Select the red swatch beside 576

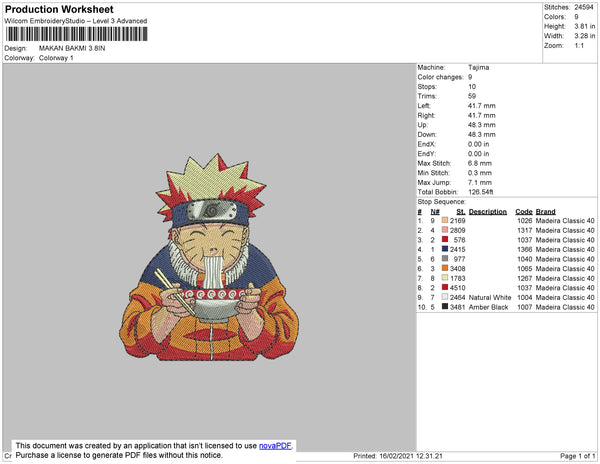tap(445, 239)
